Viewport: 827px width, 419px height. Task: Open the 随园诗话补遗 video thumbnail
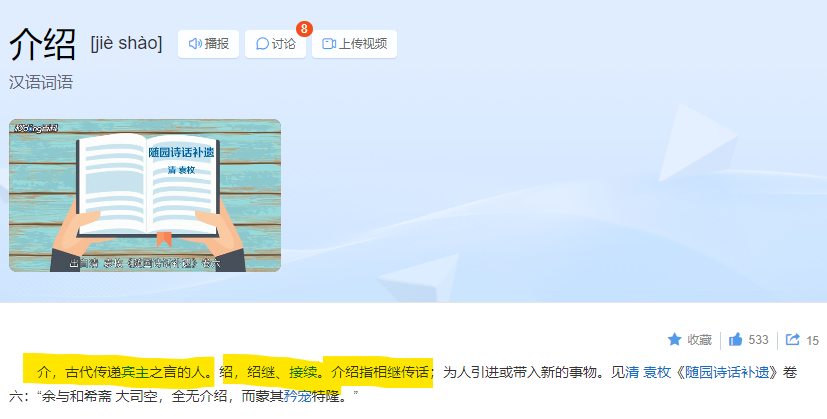coord(145,195)
